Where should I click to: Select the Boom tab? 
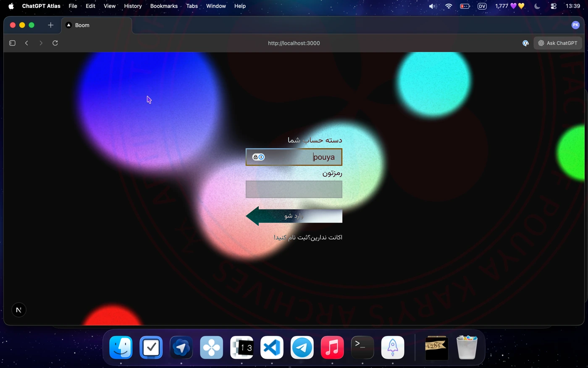(97, 25)
